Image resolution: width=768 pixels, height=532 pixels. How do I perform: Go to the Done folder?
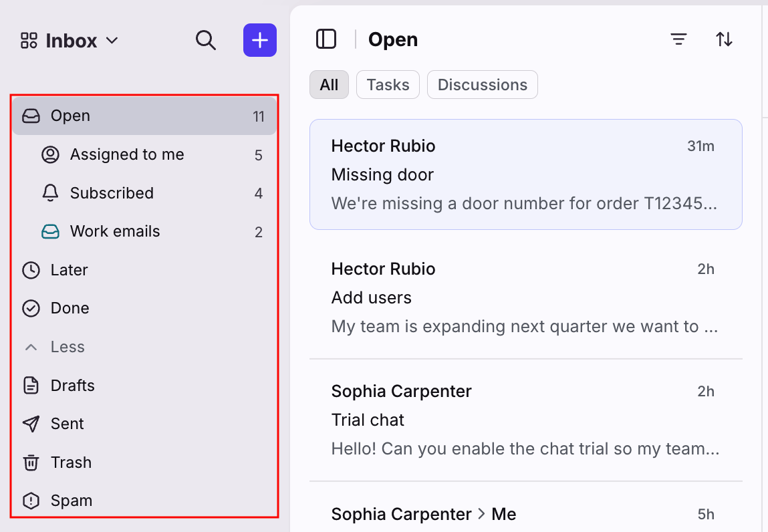coord(144,309)
